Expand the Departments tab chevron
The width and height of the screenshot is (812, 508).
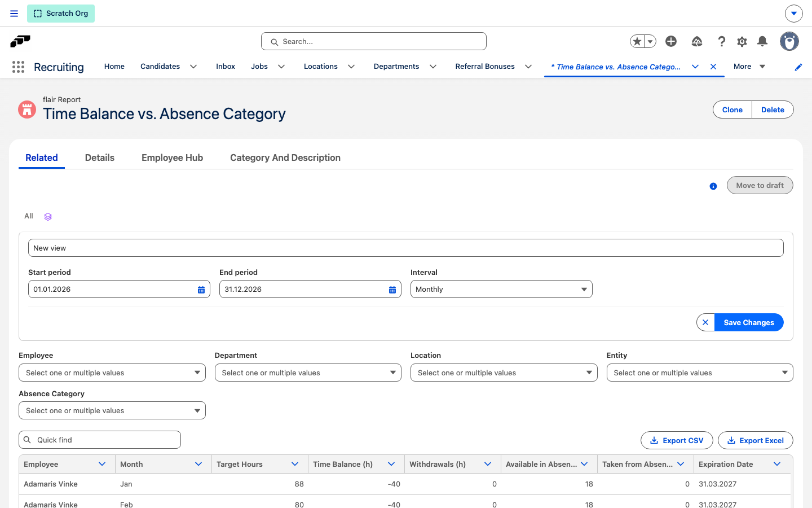tap(433, 67)
